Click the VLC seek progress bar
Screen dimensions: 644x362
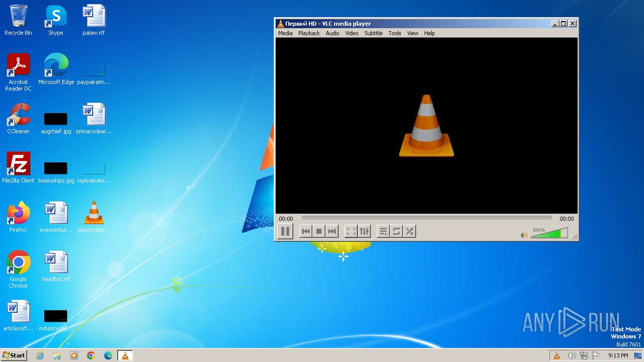427,218
